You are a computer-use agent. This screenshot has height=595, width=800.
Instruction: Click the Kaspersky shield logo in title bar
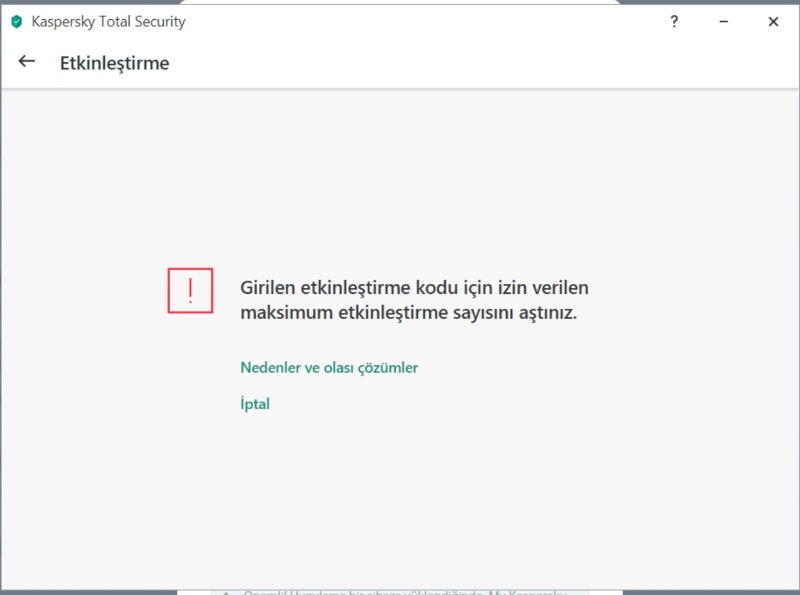click(x=17, y=22)
